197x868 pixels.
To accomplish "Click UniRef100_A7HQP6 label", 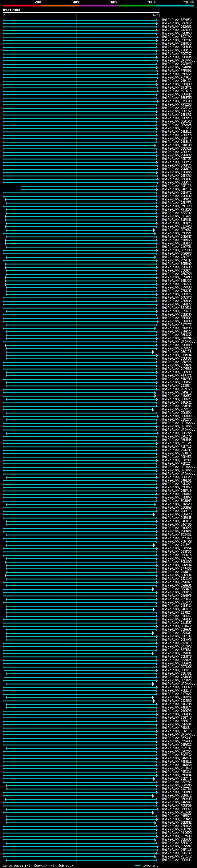I will (177, 223).
